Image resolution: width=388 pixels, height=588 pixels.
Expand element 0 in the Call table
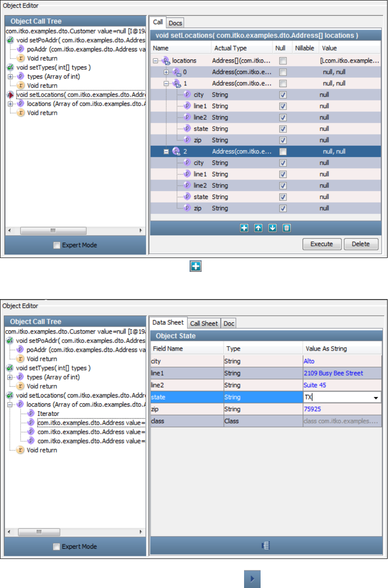pyautogui.click(x=166, y=72)
